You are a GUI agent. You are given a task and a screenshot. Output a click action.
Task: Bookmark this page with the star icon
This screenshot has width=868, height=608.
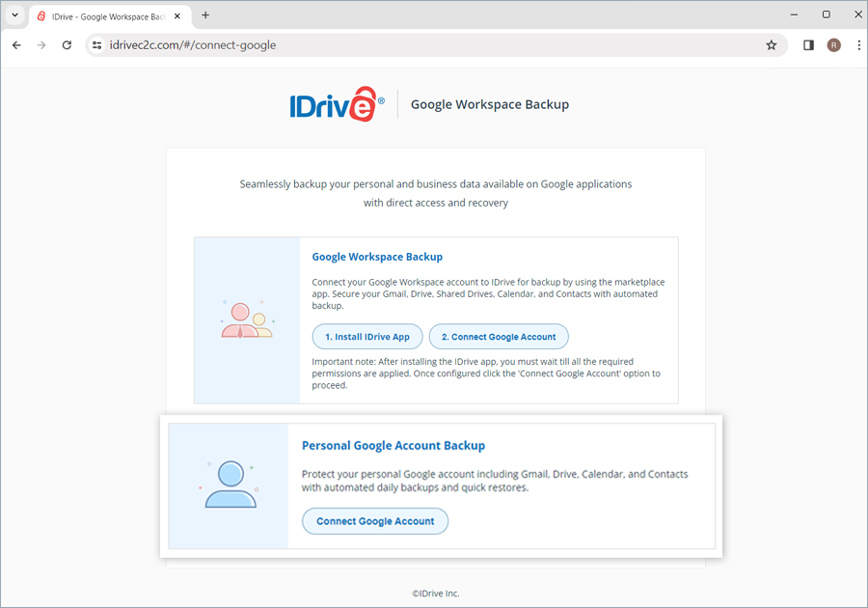click(772, 45)
